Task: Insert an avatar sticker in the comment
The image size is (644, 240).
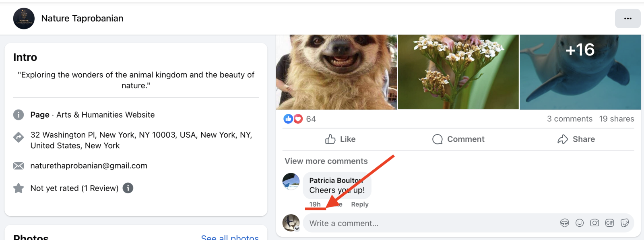Action: 564,223
